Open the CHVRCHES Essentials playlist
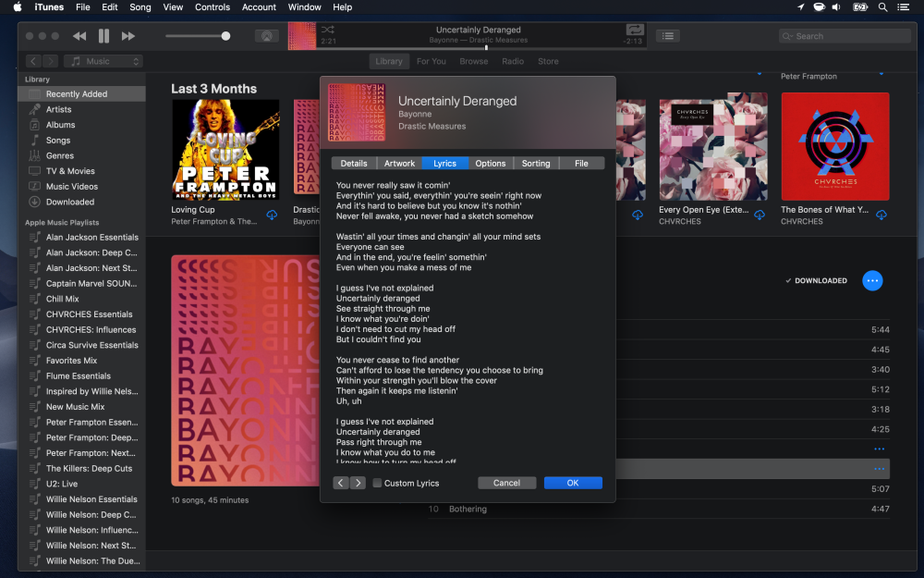The height and width of the screenshot is (578, 924). point(82,314)
